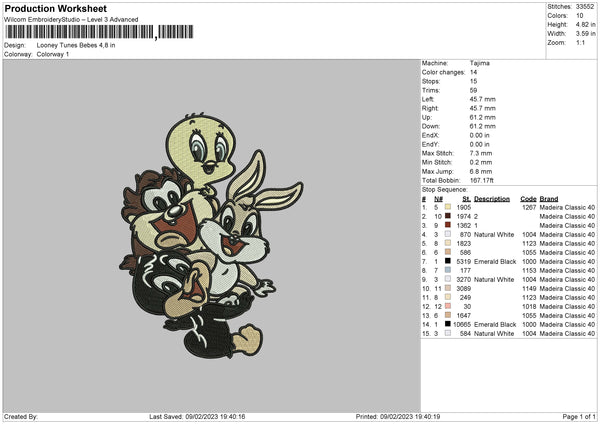Select thread code 1267 in stop row 1
Viewport: 600px width, 424px height.
[529, 207]
